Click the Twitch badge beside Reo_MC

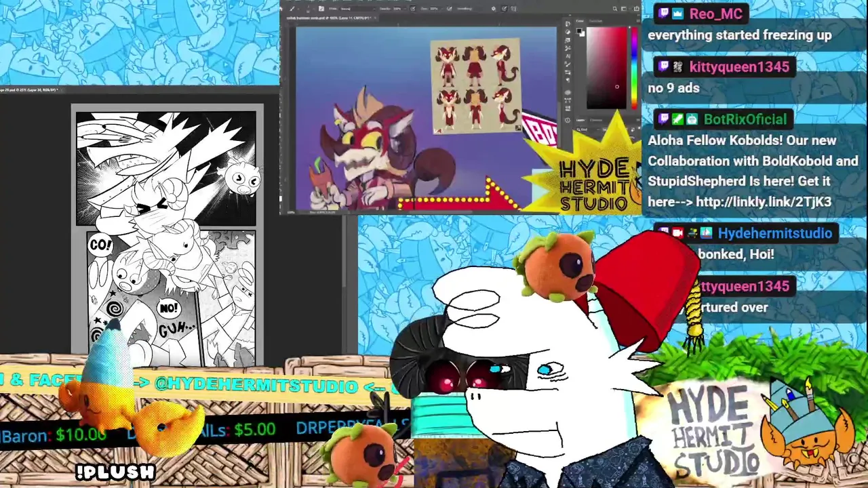coord(664,14)
